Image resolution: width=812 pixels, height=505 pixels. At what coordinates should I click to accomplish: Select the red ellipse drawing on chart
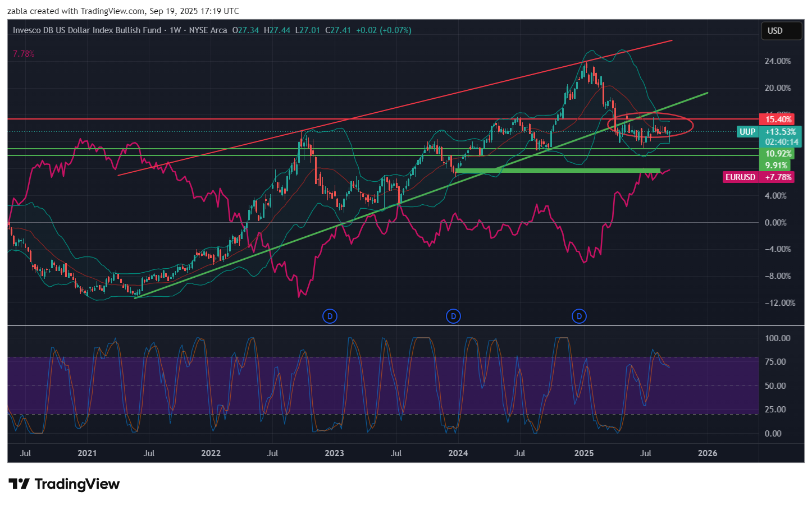point(692,125)
